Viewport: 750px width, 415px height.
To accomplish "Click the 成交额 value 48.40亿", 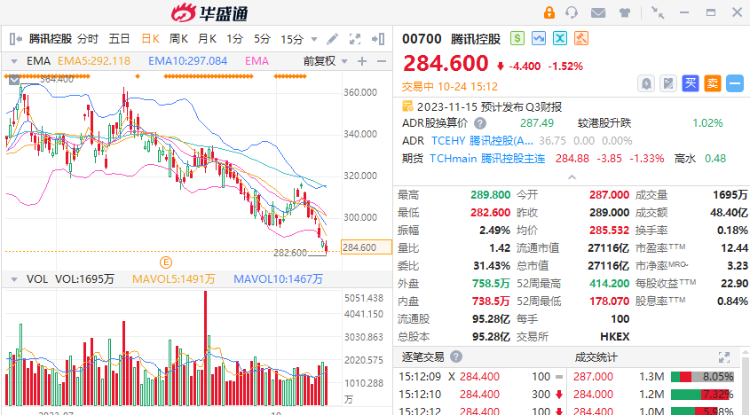I will pos(729,212).
